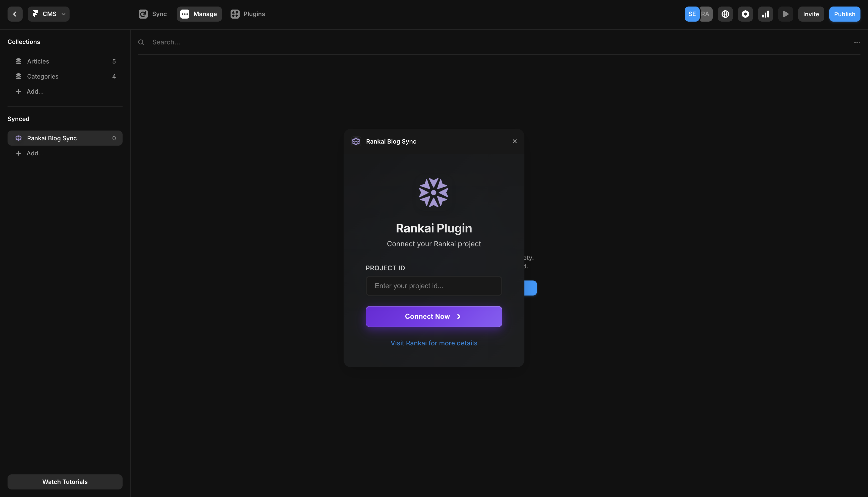Image resolution: width=868 pixels, height=497 pixels.
Task: Open the analytics bar-chart icon
Action: click(x=766, y=14)
